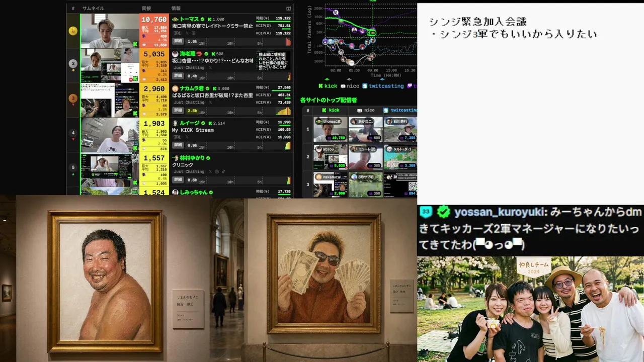Click トーマス profile avatar icon

coord(175,19)
